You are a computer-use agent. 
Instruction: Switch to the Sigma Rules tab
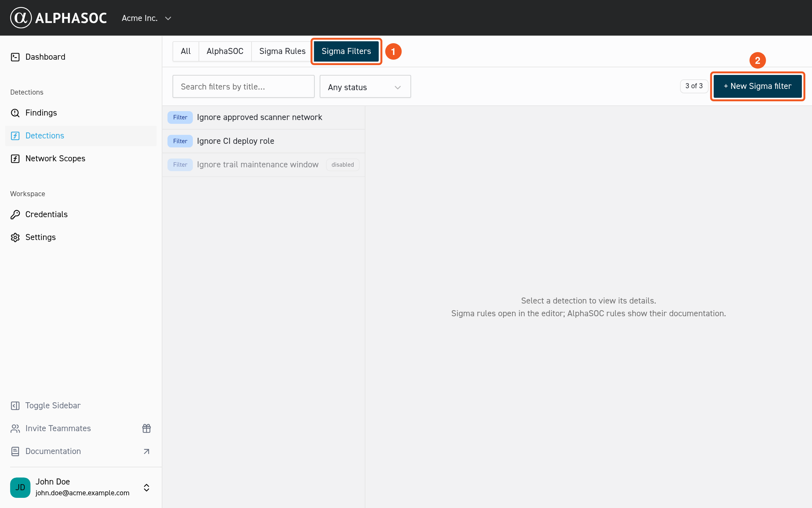click(x=282, y=51)
